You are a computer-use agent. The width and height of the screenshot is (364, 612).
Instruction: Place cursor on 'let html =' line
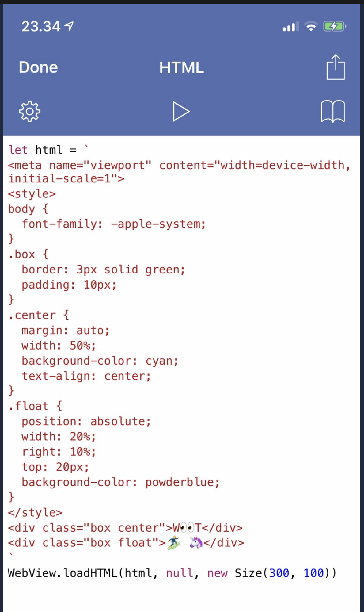pos(48,150)
